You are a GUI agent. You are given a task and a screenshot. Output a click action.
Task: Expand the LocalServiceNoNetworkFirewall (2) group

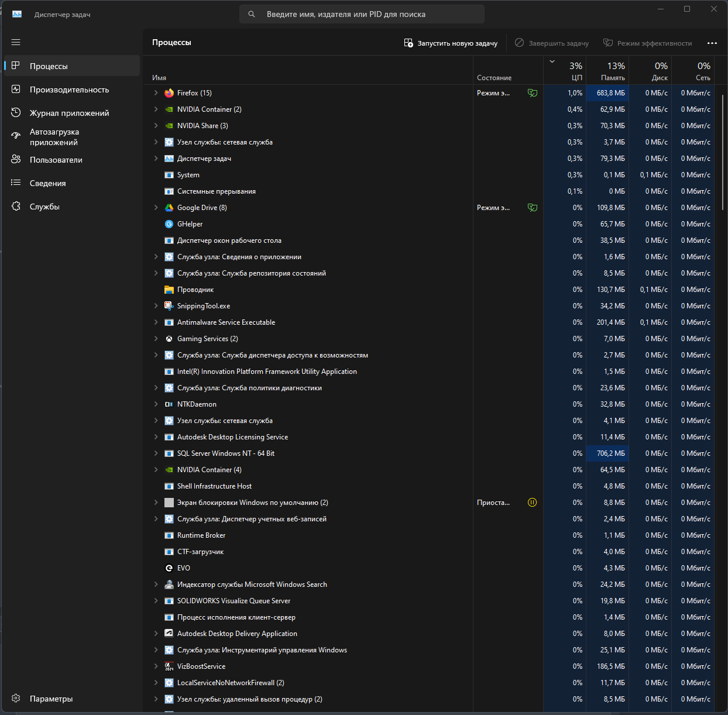[x=156, y=683]
